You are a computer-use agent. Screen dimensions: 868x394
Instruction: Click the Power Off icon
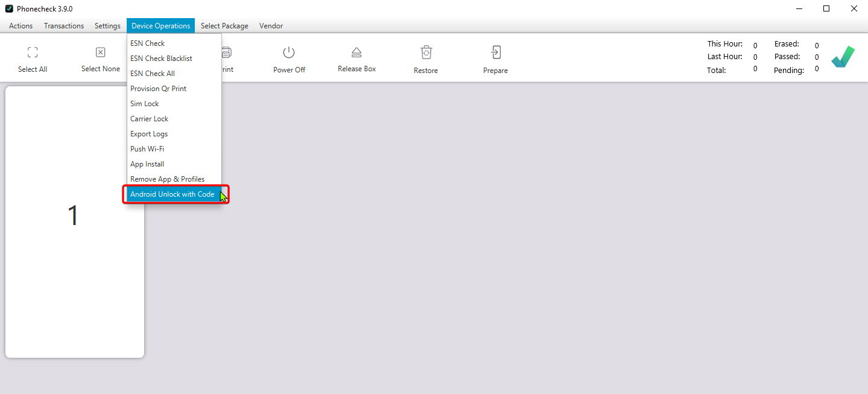289,52
